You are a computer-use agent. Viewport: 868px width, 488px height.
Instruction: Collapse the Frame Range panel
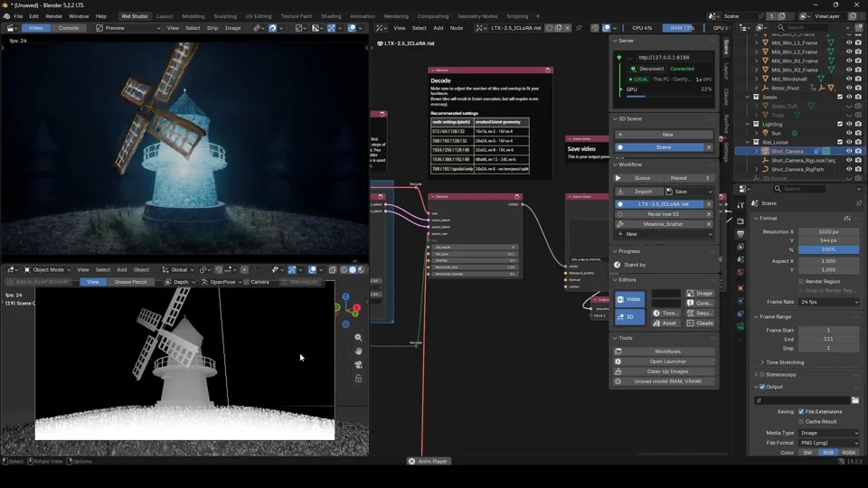756,317
